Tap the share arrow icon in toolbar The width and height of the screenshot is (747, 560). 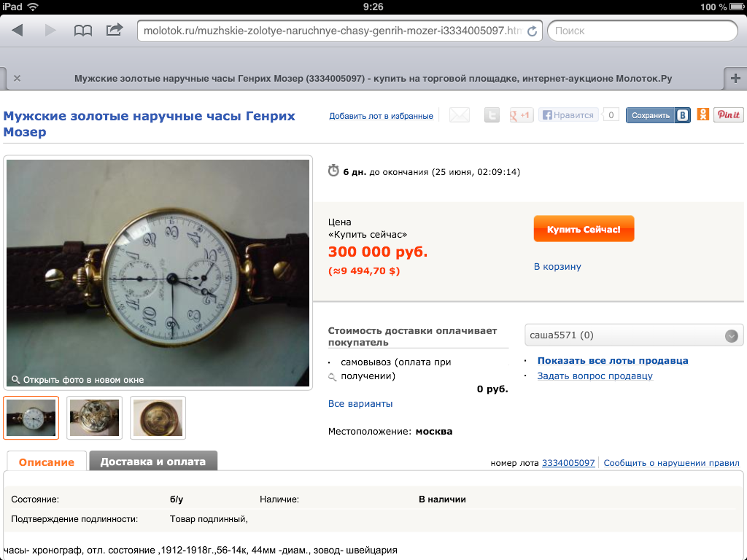point(115,30)
